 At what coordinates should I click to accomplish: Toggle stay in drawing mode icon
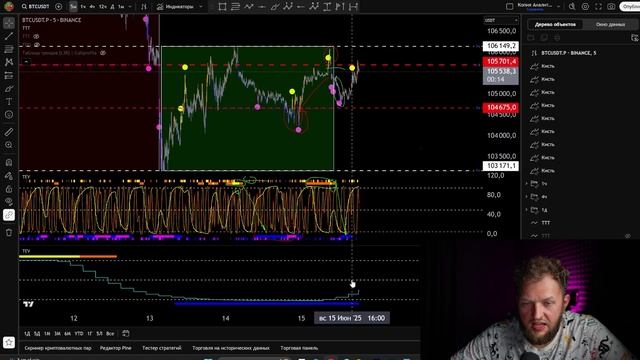click(x=9, y=176)
